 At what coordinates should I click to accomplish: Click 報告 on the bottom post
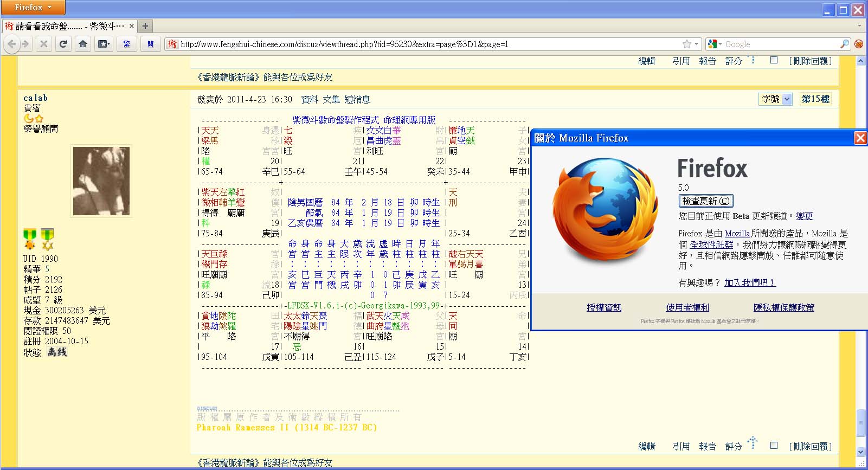pos(708,446)
